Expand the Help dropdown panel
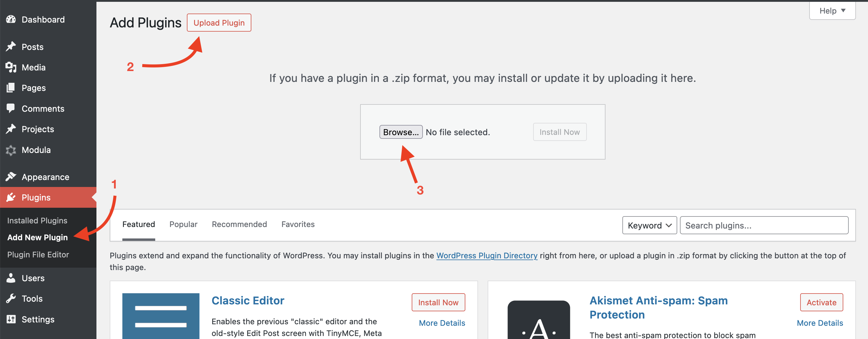The image size is (868, 339). (832, 11)
